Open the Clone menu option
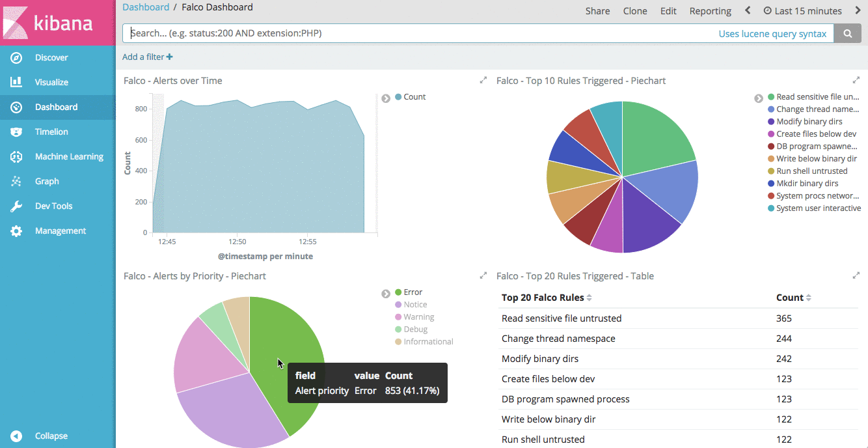 click(635, 10)
